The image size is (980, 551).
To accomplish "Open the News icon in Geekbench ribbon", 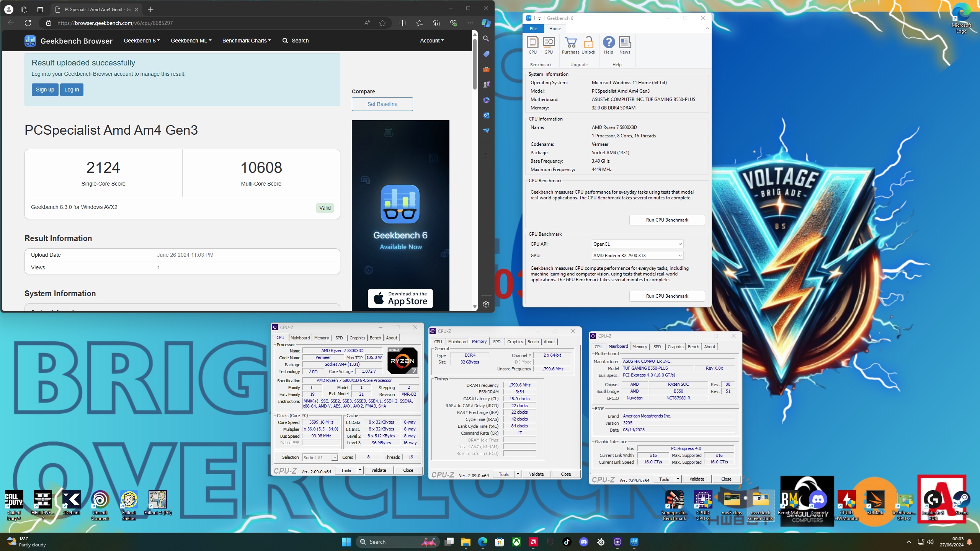I will (625, 45).
